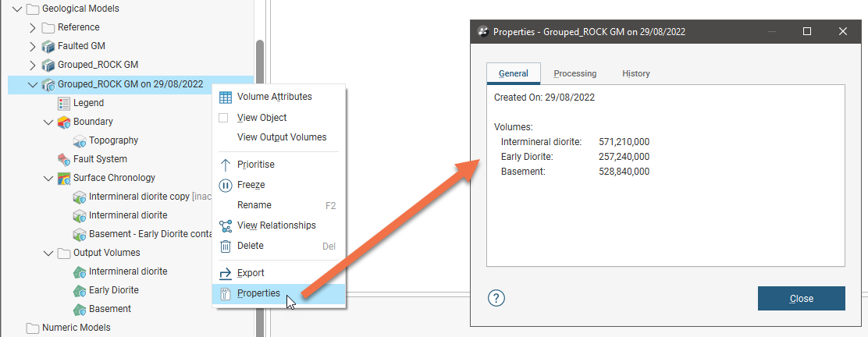Click the Volume Attributes table icon

(225, 98)
